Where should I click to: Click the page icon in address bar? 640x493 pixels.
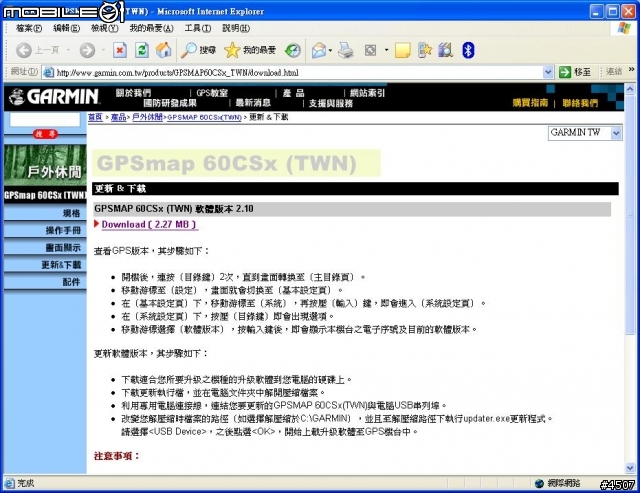(x=49, y=73)
